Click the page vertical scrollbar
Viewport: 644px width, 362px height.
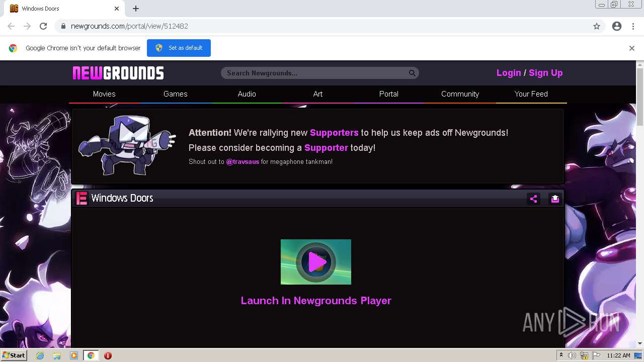(640, 97)
